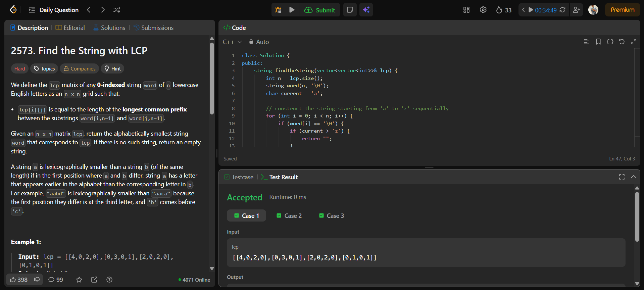Bookmark the code with bookmark icon
The height and width of the screenshot is (290, 644).
point(598,42)
